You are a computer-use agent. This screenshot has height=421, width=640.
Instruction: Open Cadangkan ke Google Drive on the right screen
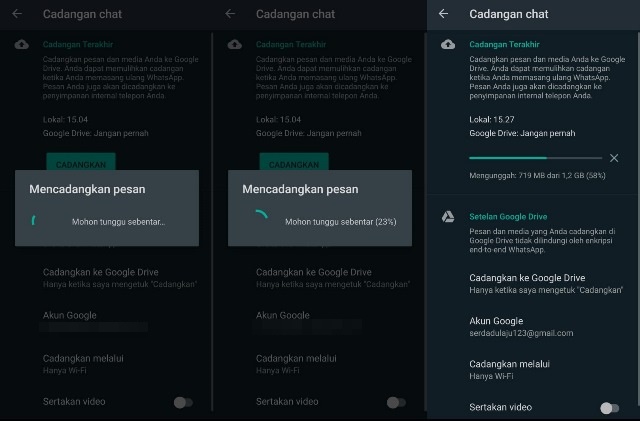[x=546, y=284]
